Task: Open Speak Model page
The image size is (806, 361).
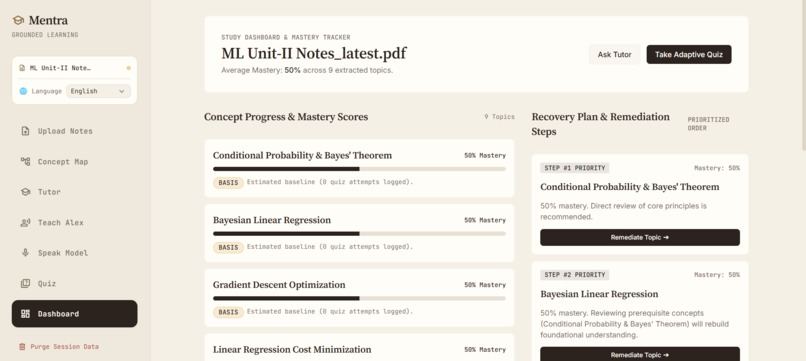Action: [75, 253]
